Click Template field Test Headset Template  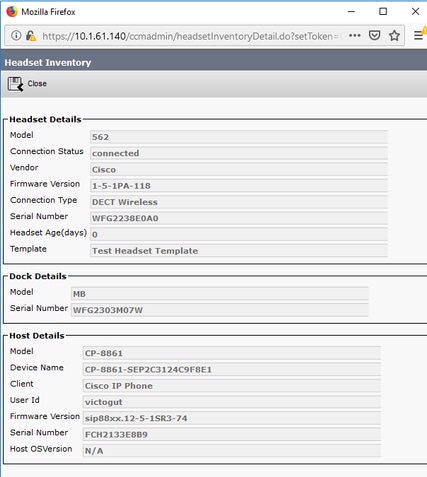[x=239, y=251]
